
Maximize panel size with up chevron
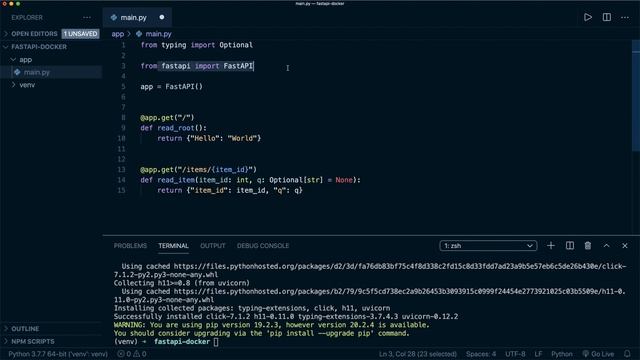tap(607, 246)
